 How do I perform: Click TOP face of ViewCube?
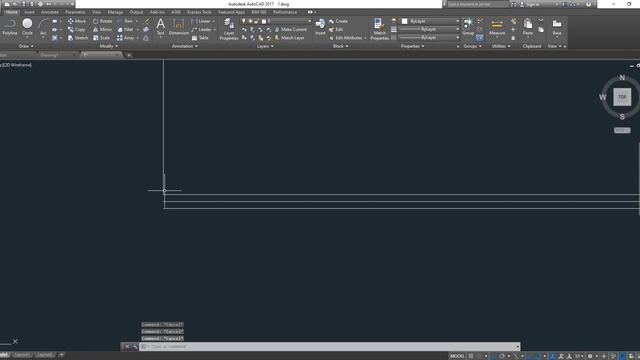pyautogui.click(x=622, y=97)
